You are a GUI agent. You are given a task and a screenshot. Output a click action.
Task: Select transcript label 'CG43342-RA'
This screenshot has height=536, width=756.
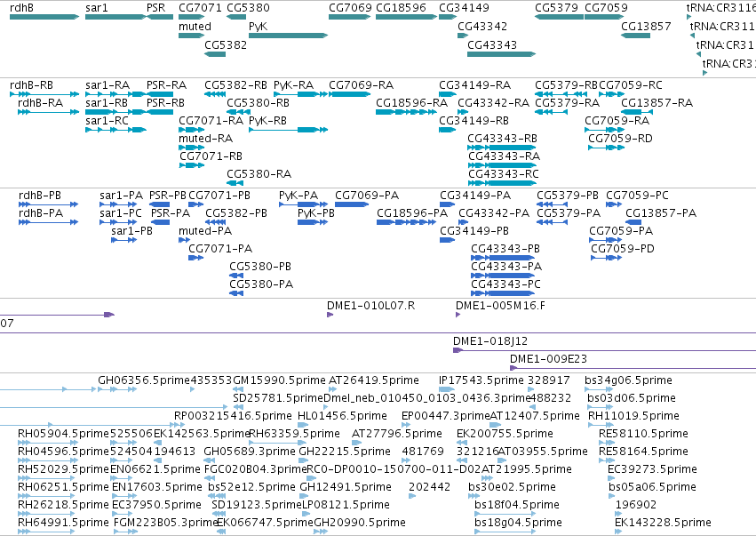(x=493, y=103)
